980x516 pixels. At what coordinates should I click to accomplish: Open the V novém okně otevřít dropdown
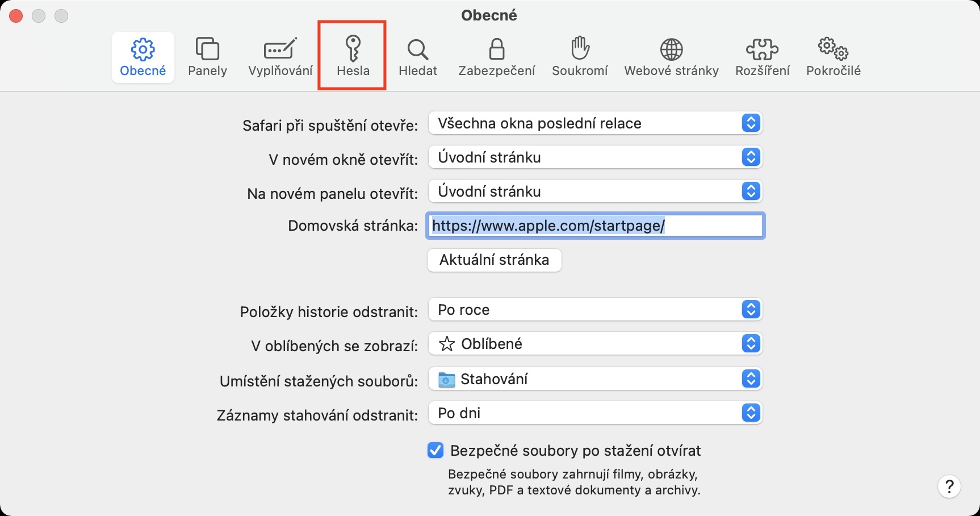(594, 157)
